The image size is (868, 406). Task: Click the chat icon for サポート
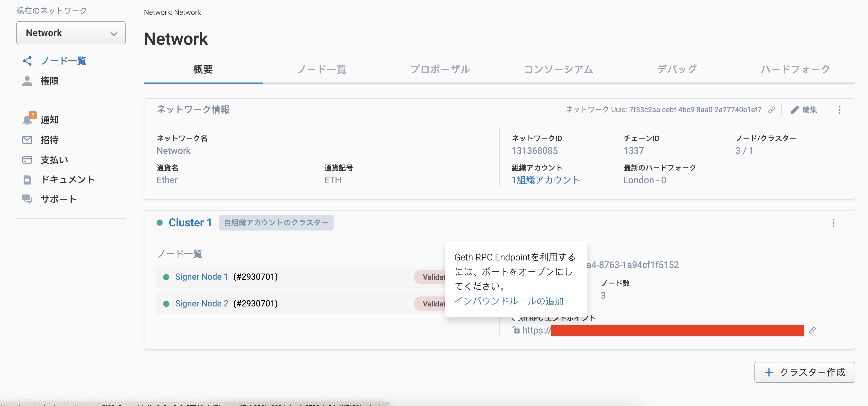point(27,199)
